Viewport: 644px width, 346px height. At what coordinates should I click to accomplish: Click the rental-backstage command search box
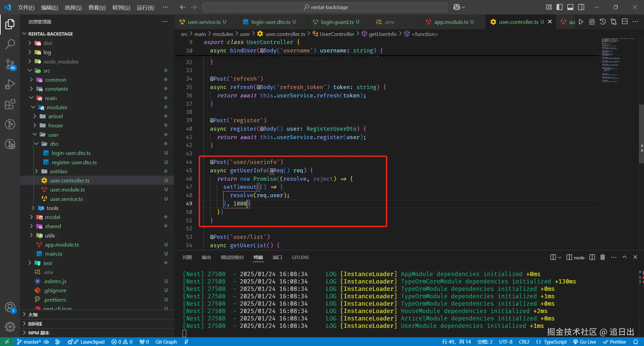325,7
